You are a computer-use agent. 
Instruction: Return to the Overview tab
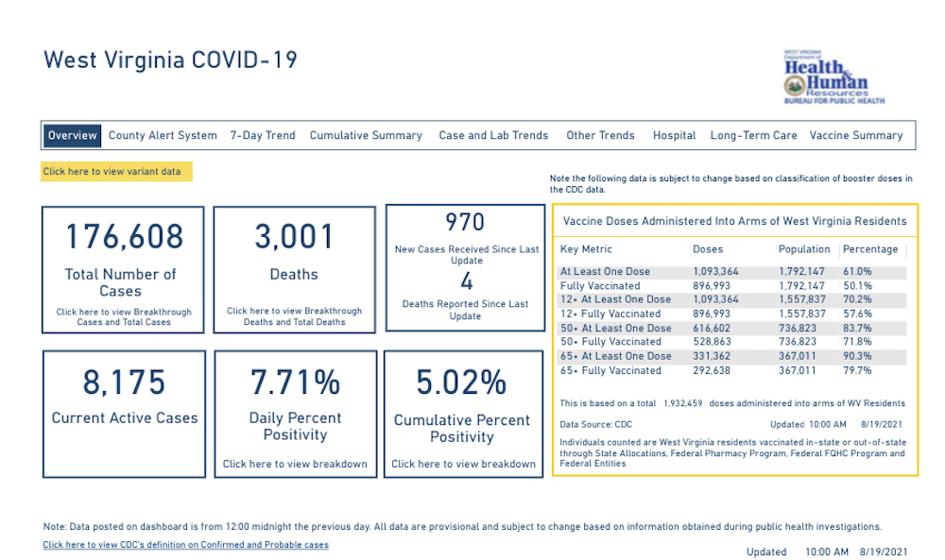click(71, 135)
